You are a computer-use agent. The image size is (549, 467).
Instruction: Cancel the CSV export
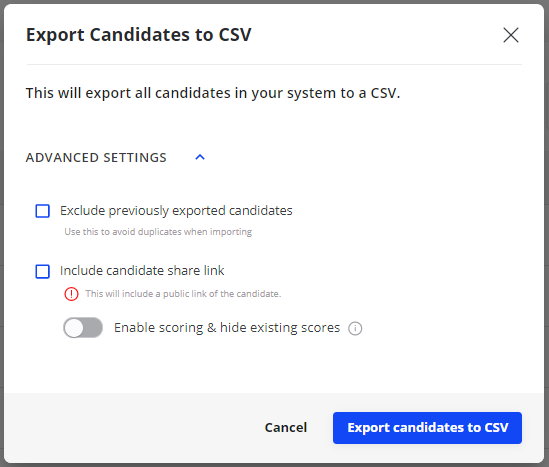[x=286, y=427]
